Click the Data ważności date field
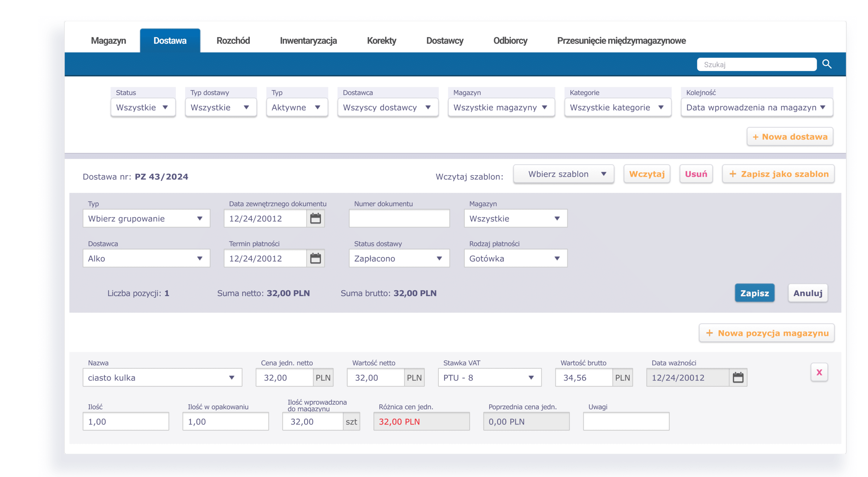Viewport: 868px width, 477px height. pos(688,377)
